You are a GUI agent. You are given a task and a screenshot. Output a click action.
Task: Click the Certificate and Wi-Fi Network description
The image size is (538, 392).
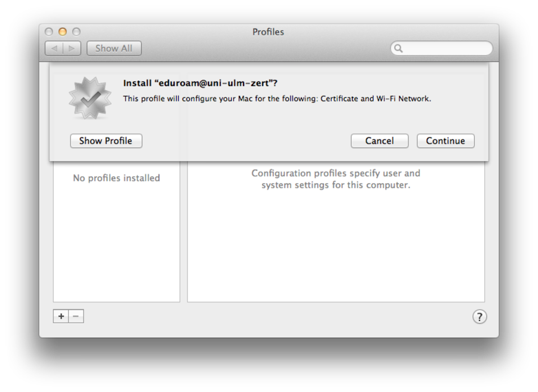[x=277, y=99]
